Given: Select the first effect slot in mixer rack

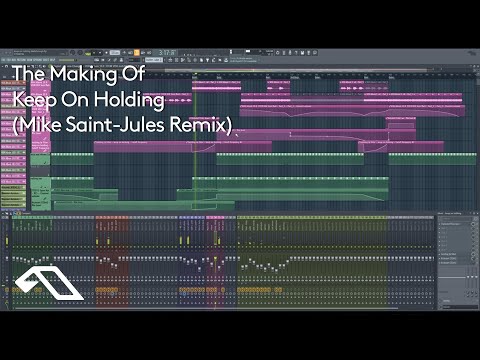Looking at the screenshot, I should 454,224.
